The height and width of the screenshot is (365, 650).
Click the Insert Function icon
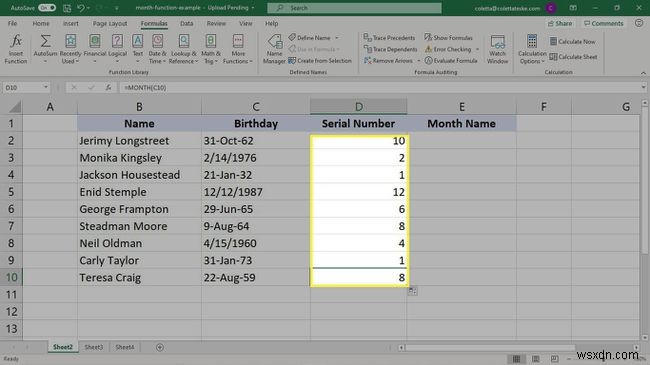click(16, 49)
